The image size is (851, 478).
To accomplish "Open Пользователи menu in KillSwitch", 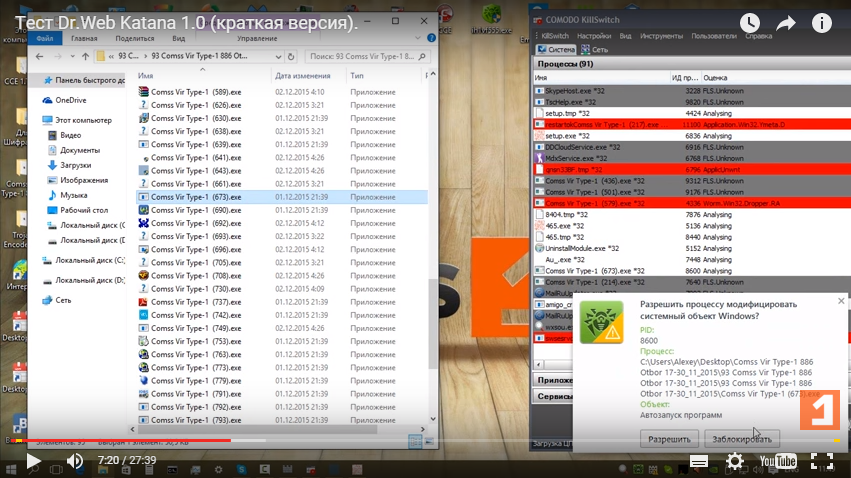I will pos(714,36).
